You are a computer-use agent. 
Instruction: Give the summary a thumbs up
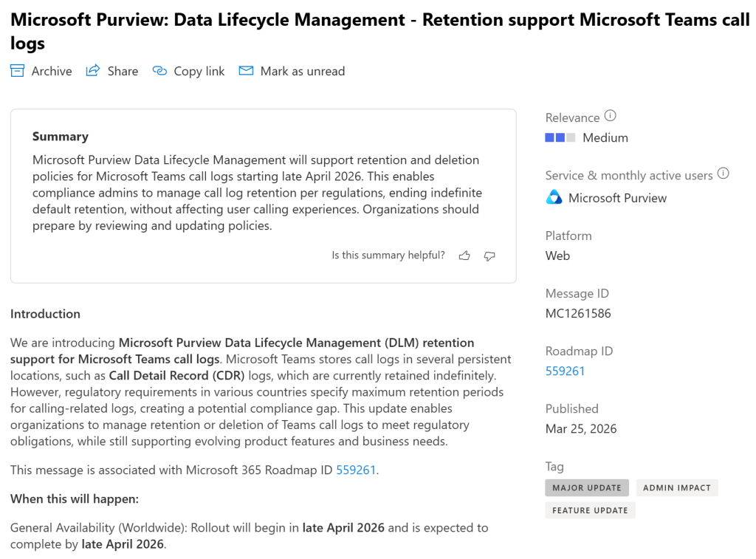click(x=464, y=256)
